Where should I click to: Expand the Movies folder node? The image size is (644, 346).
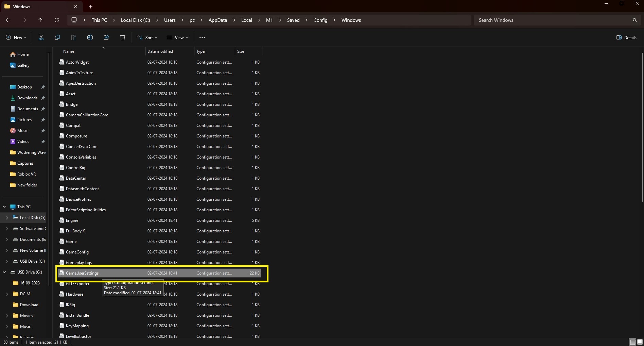coord(7,316)
